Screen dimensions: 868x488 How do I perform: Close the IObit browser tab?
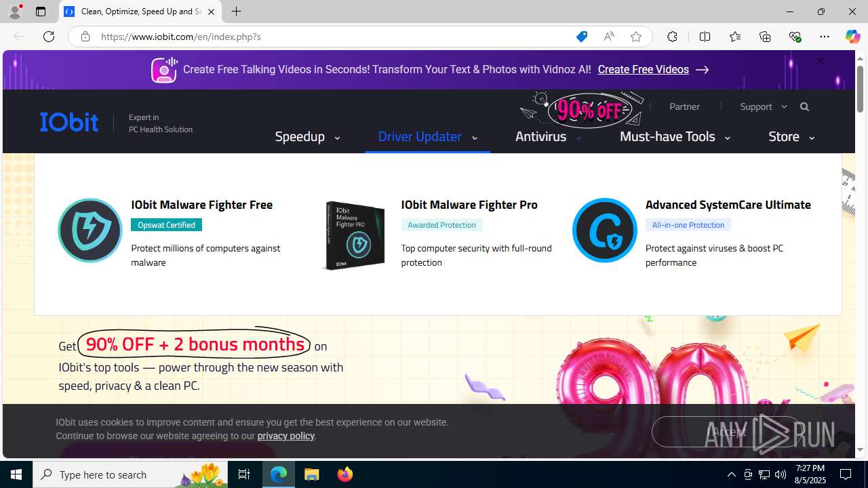211,12
